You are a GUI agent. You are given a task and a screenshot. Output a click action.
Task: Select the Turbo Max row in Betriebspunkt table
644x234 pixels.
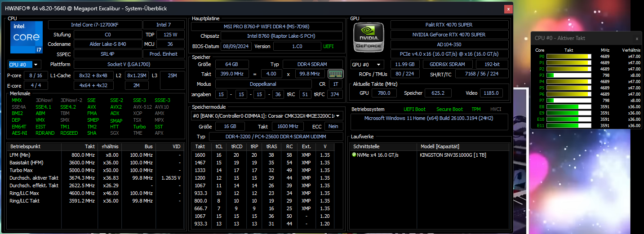(x=96, y=170)
